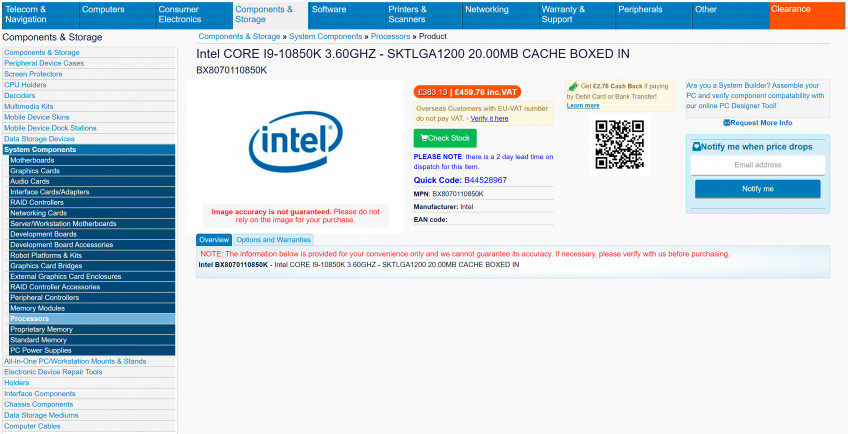The height and width of the screenshot is (434, 848).
Task: Click the green Check Stock button
Action: [x=445, y=138]
